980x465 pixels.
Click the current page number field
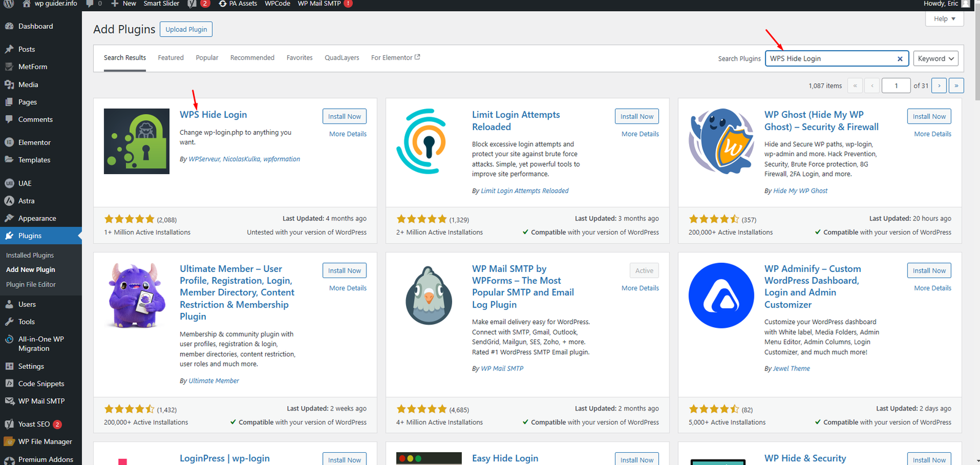tap(896, 86)
